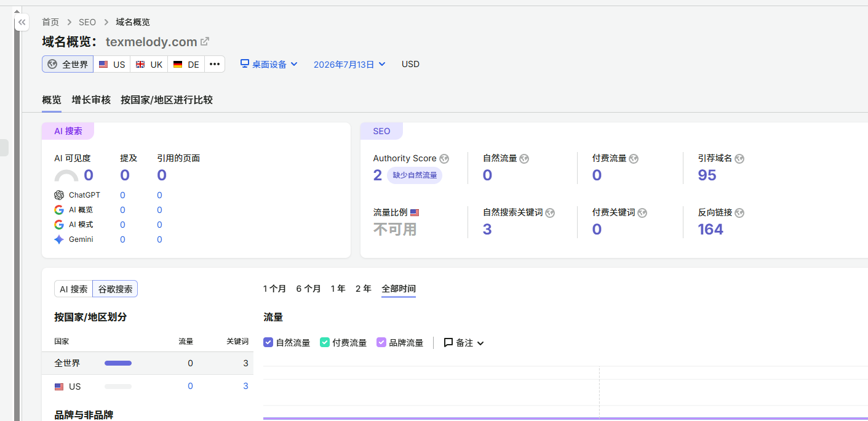
Task: Click the Gemini sparkle icon
Action: click(59, 239)
